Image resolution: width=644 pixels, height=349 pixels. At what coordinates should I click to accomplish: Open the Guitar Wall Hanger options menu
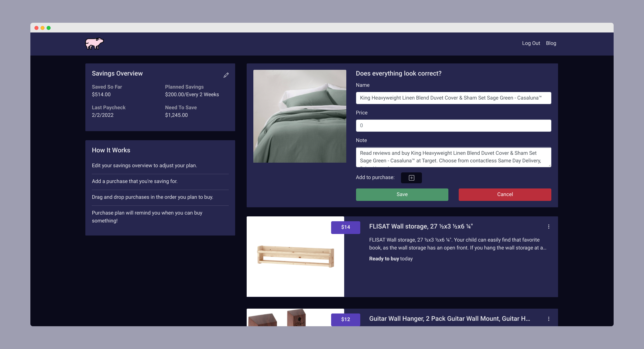[x=549, y=319]
